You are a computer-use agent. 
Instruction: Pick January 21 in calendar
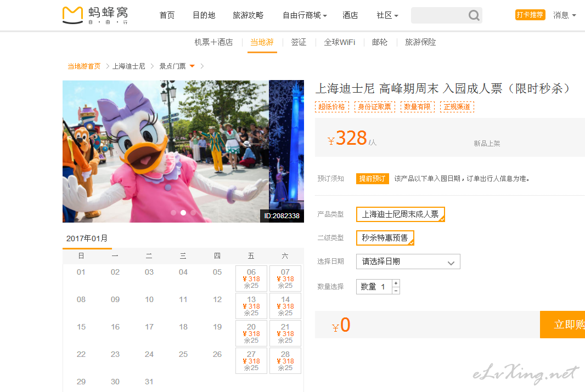coord(285,333)
